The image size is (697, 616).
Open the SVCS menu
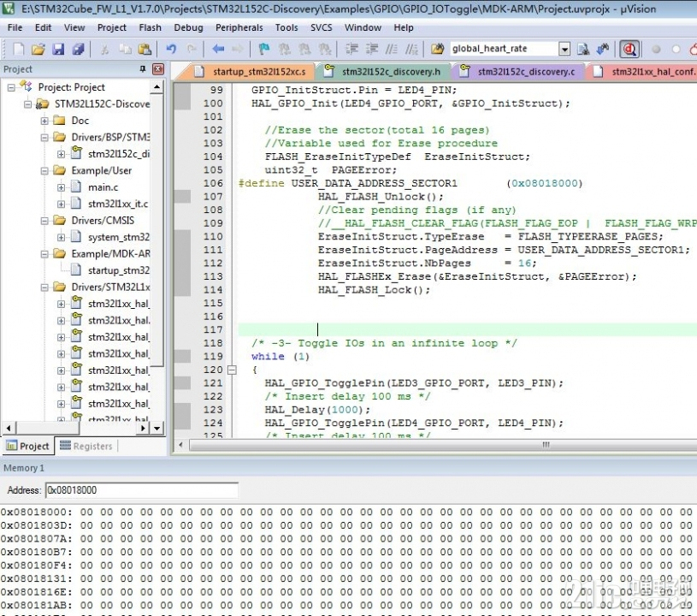click(321, 27)
